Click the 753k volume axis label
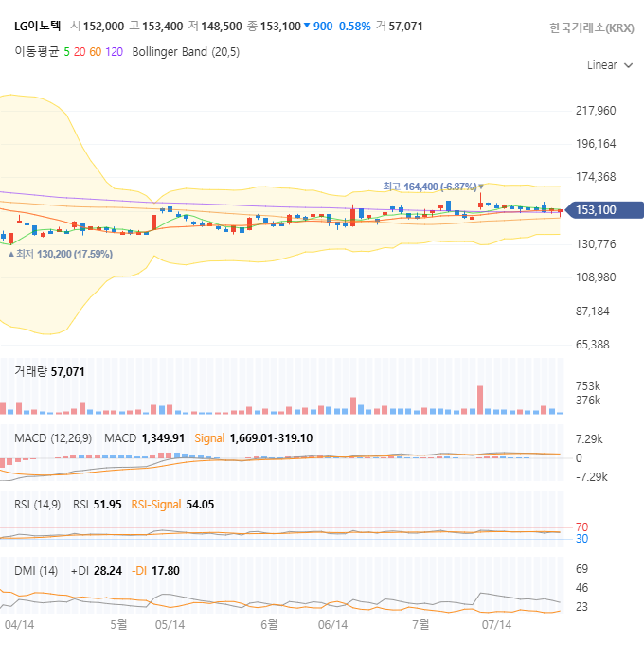Image resolution: width=644 pixels, height=660 pixels. click(x=588, y=386)
